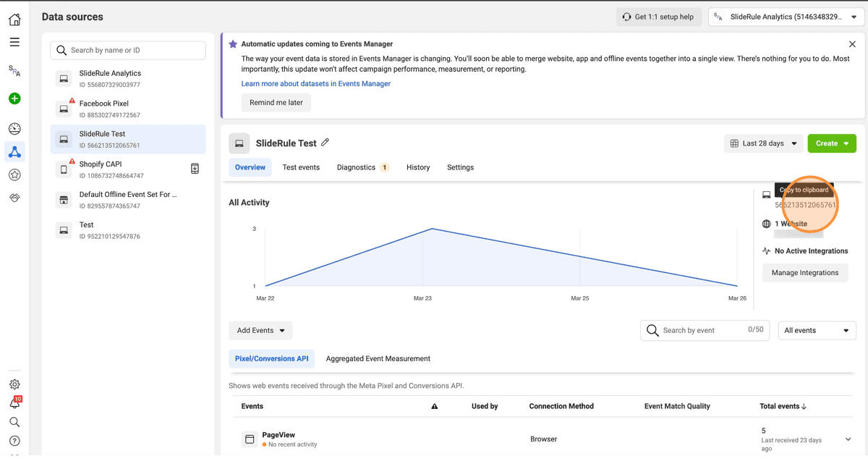Open the Settings tab

[460, 167]
